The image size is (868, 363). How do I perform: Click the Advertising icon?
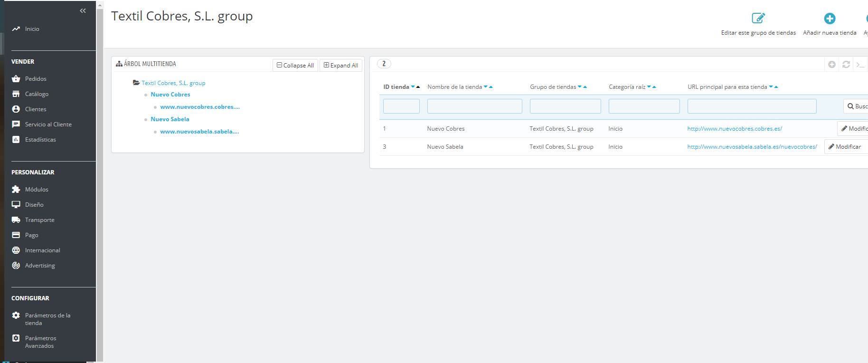[x=16, y=265]
